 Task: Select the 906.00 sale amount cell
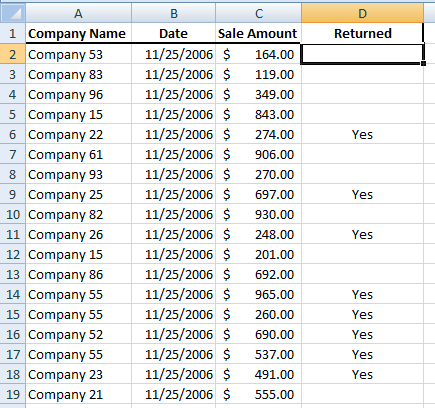259,154
